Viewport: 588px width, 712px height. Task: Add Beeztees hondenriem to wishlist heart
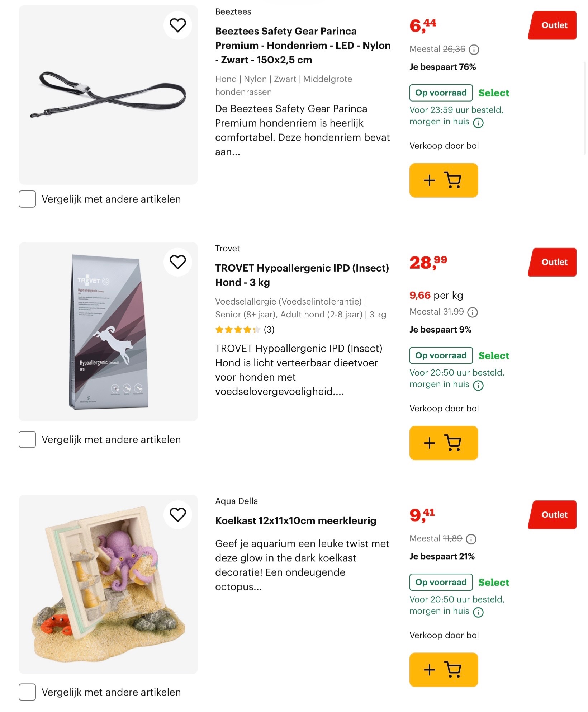tap(177, 25)
